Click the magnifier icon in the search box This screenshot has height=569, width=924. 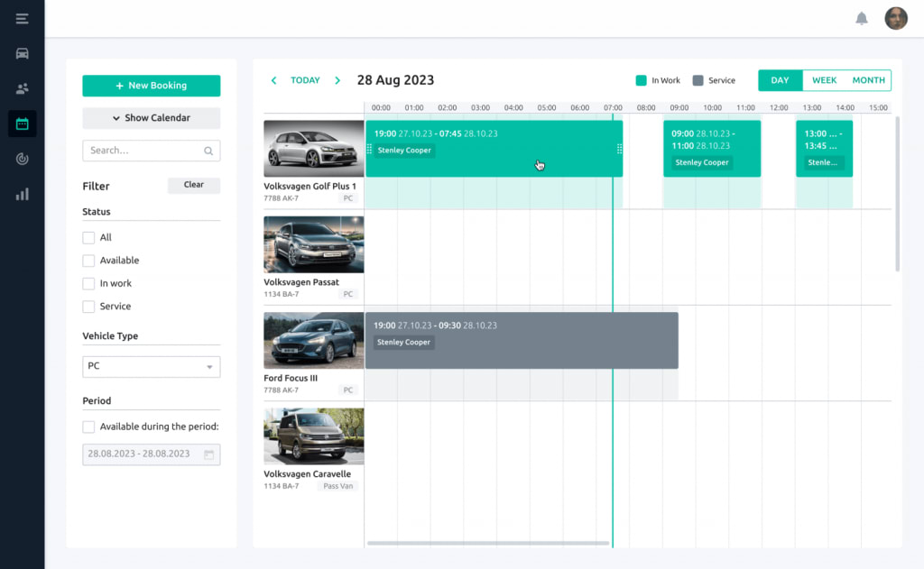coord(208,151)
